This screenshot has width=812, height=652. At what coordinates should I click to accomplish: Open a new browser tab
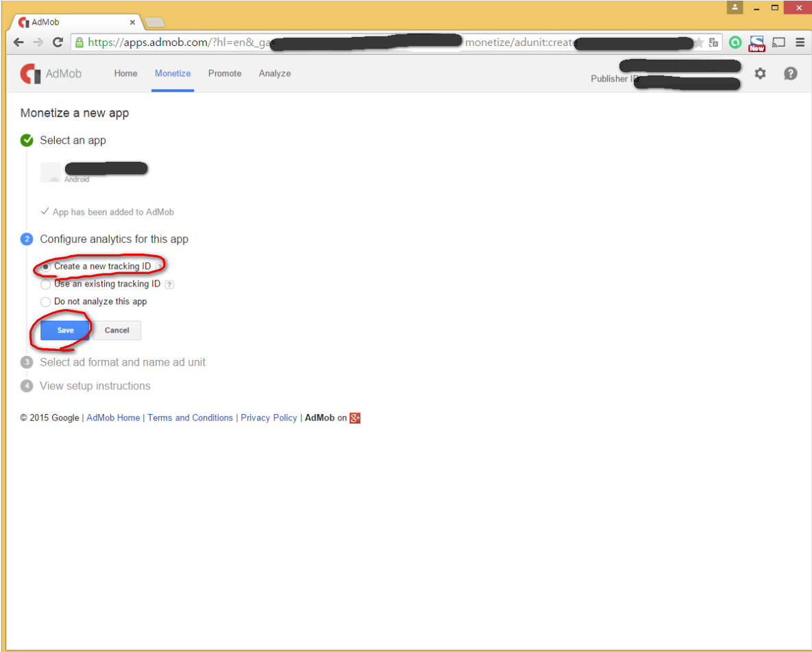(x=154, y=23)
